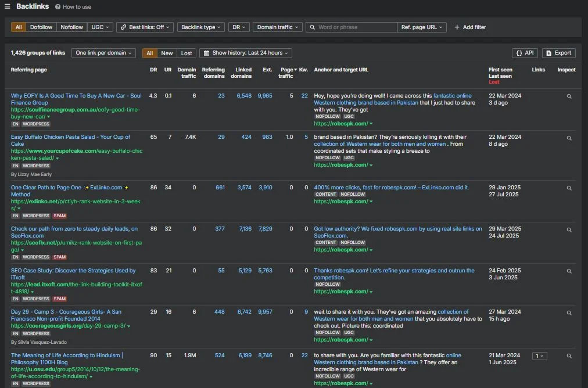Open the exlinko.net referring URL
588x388 pixels.
76,204
